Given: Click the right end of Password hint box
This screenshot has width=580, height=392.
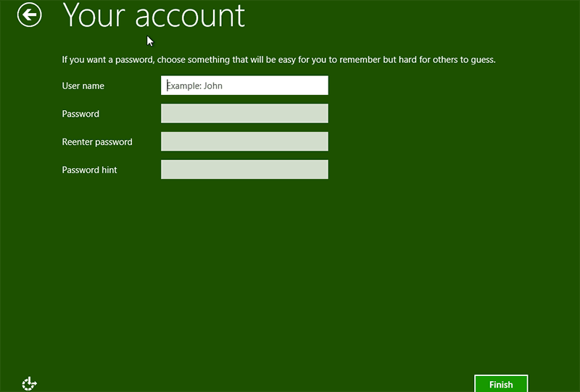Looking at the screenshot, I should [319, 170].
